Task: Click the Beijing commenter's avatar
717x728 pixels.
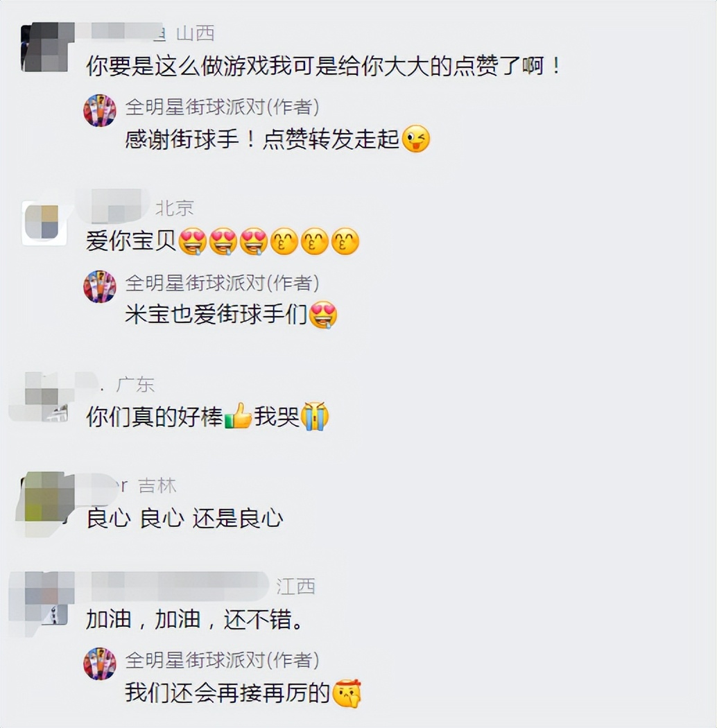Action: [42, 223]
